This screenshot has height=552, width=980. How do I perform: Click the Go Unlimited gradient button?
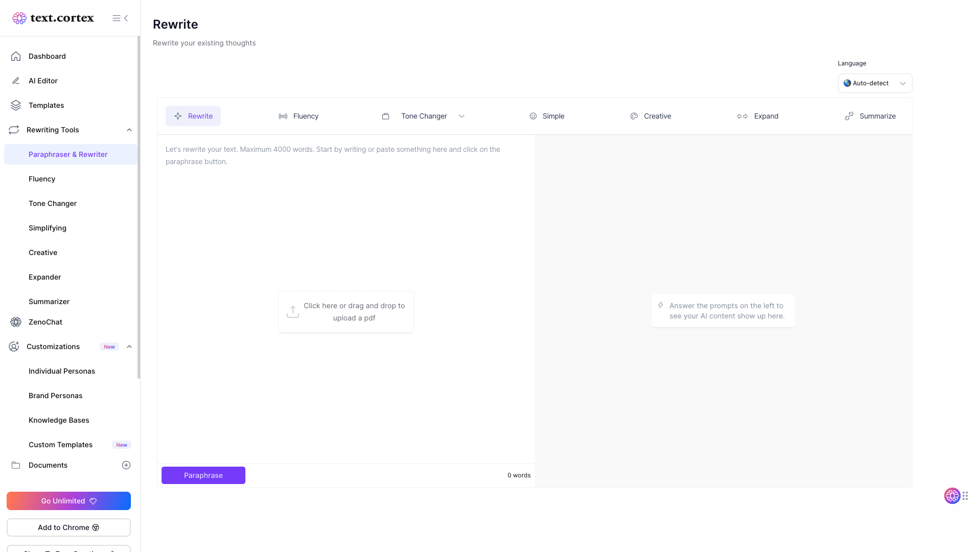[69, 501]
